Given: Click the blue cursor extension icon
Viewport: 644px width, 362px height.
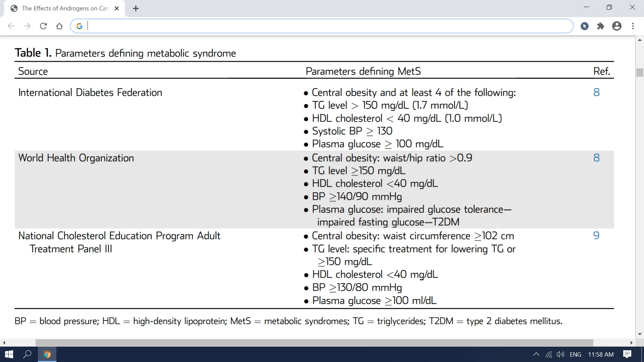Looking at the screenshot, I should pyautogui.click(x=585, y=26).
